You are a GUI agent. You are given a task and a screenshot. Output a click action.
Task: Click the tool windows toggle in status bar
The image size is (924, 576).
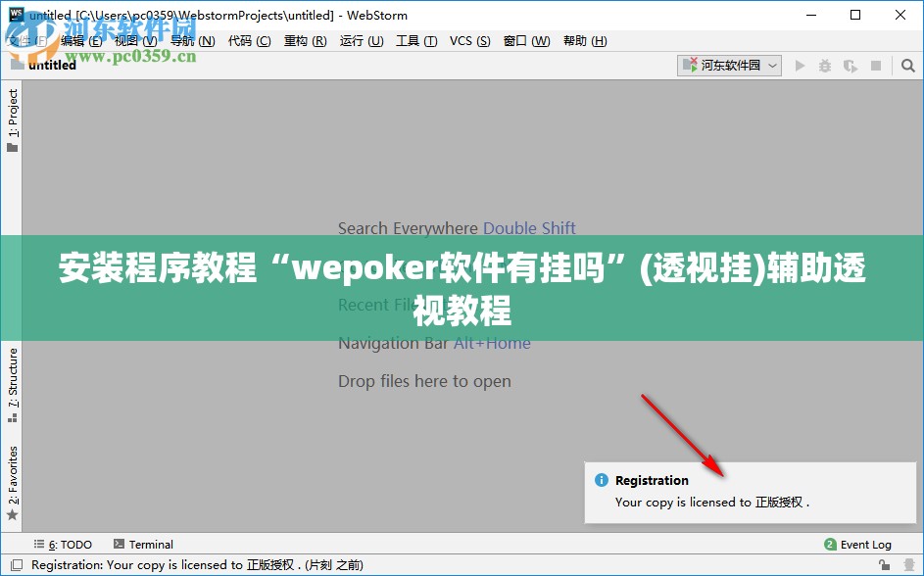click(x=17, y=565)
